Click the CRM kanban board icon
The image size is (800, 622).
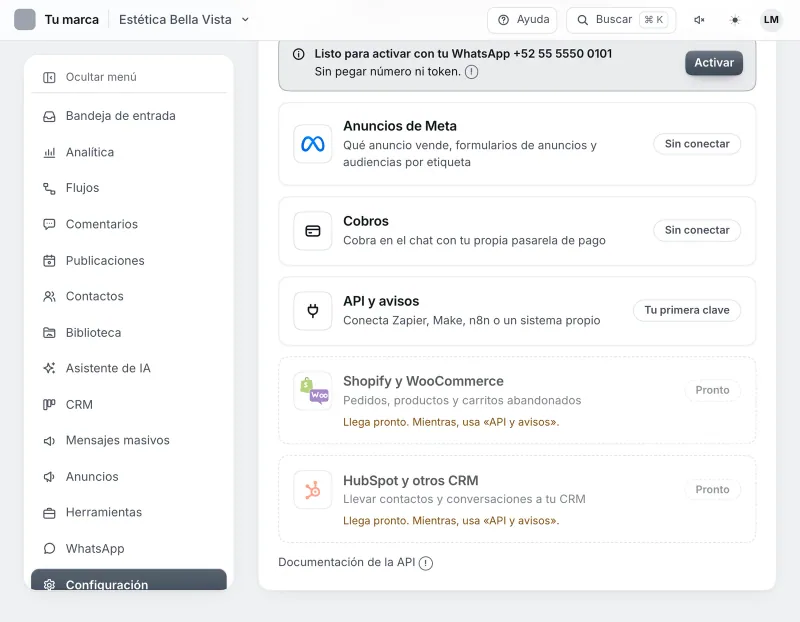click(x=49, y=405)
